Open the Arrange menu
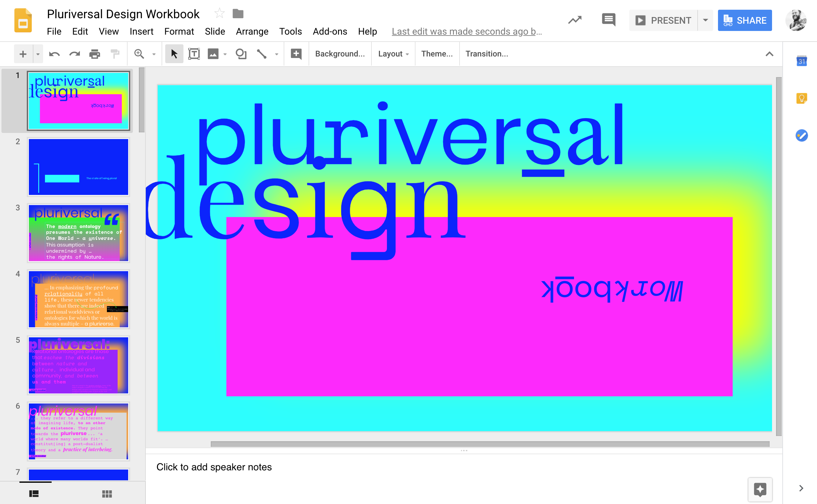Viewport: 817px width, 504px height. [x=252, y=31]
